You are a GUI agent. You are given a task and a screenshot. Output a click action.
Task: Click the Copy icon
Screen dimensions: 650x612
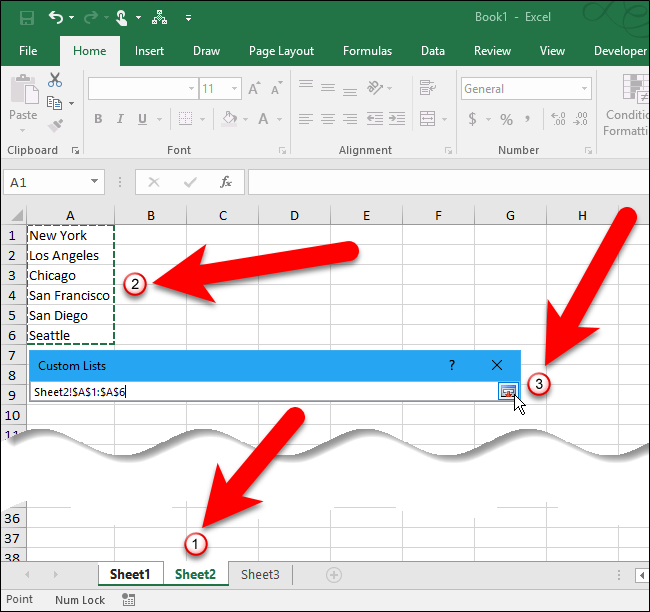54,102
